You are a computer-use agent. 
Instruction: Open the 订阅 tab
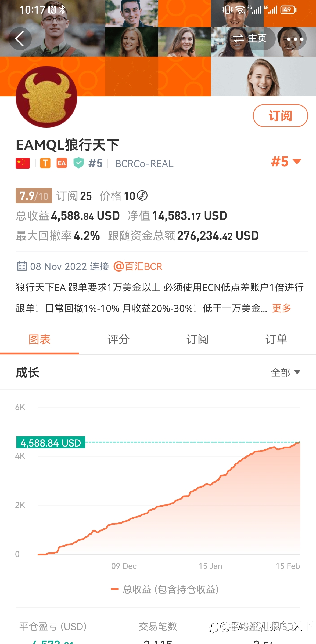(x=198, y=339)
